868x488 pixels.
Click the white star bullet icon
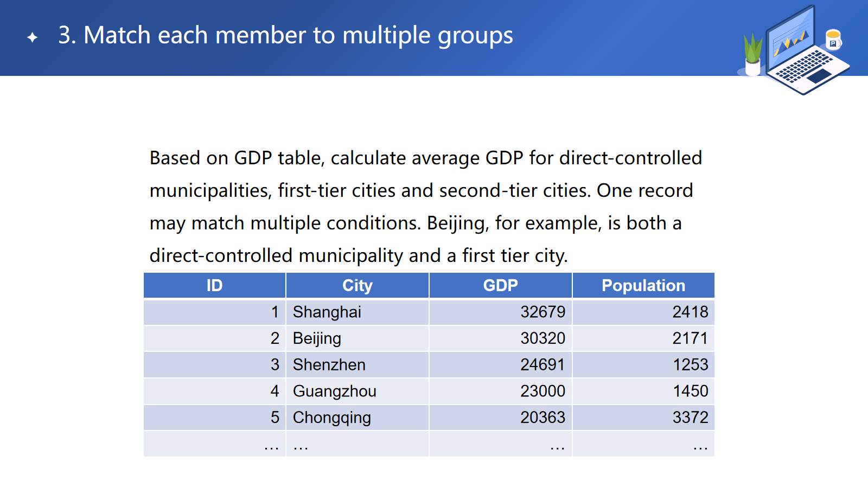33,37
